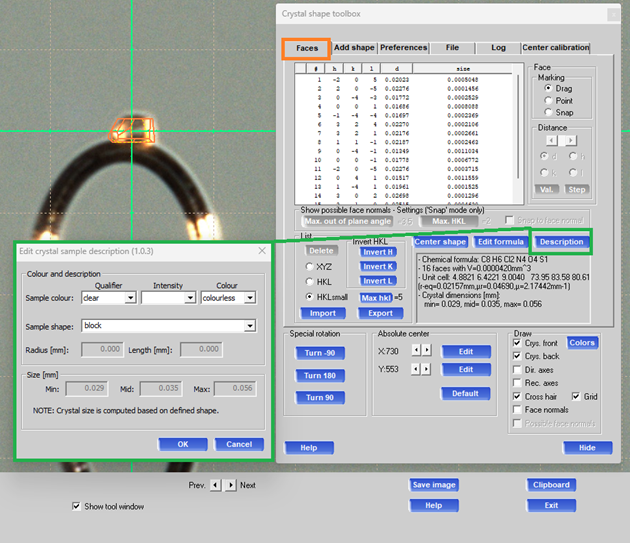The height and width of the screenshot is (543, 630).
Task: Open the Sample shape dropdown
Action: click(249, 325)
